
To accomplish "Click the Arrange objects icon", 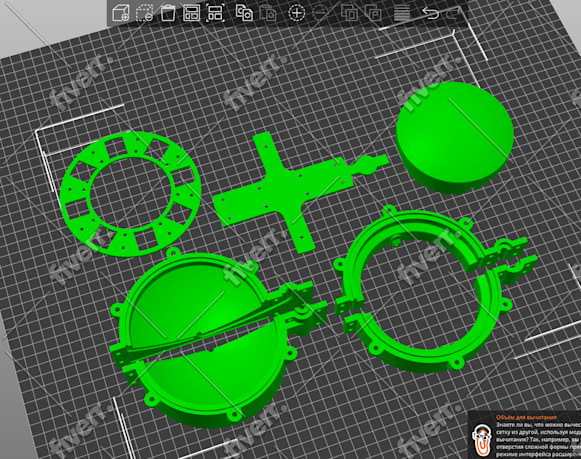I will tap(191, 13).
